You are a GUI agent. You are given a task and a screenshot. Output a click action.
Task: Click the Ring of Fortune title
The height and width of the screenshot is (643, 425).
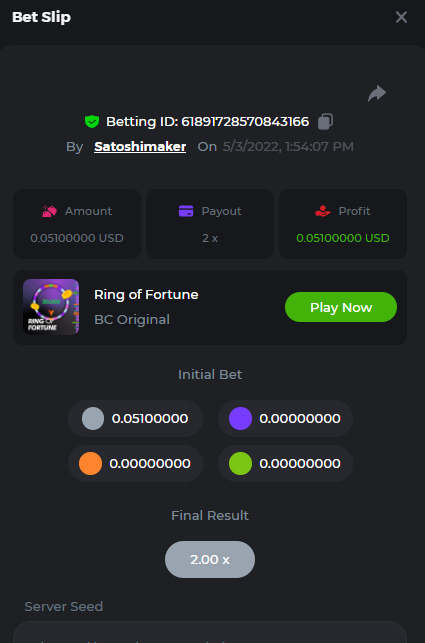(146, 294)
